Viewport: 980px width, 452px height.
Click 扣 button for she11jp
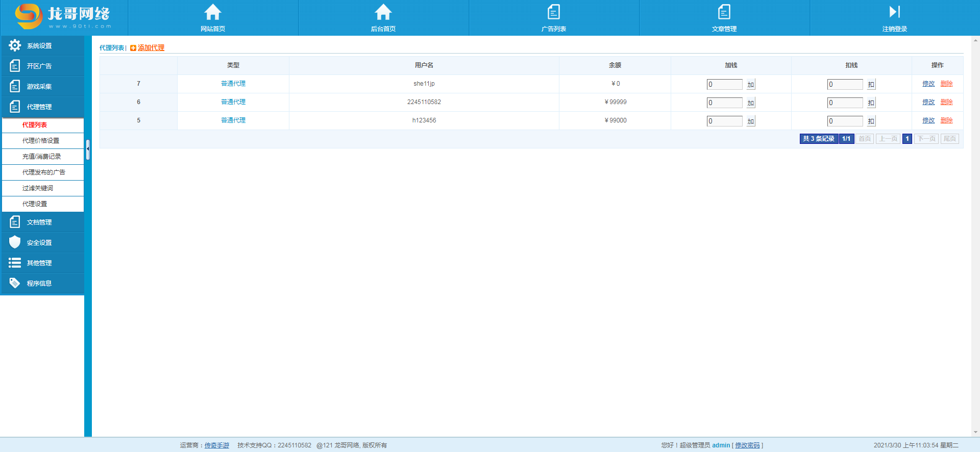pos(871,85)
